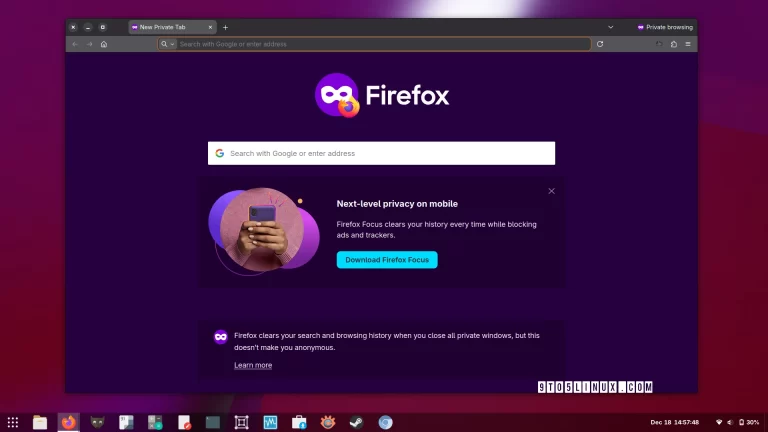Viewport: 768px width, 432px height.
Task: Follow the Learn more link
Action: 253,365
